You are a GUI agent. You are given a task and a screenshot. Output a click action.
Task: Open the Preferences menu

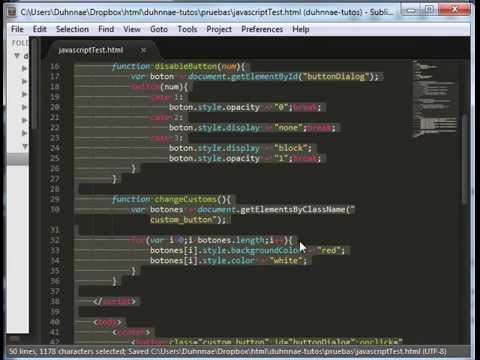(x=262, y=29)
